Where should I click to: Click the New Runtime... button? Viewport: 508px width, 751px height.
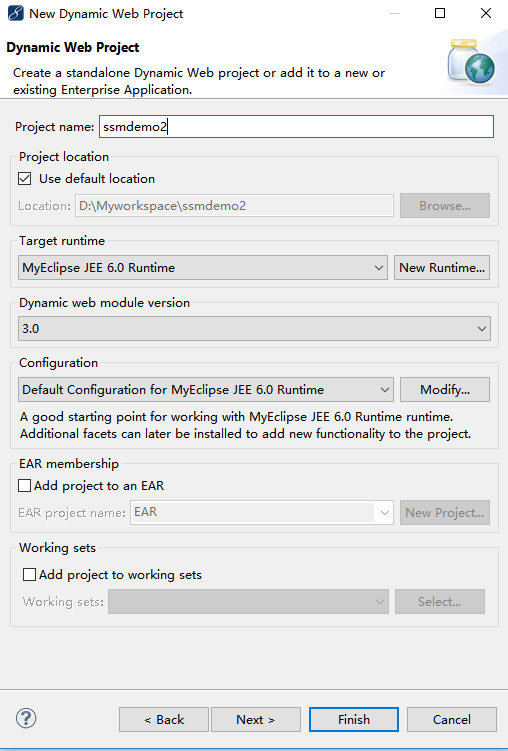click(x=442, y=267)
